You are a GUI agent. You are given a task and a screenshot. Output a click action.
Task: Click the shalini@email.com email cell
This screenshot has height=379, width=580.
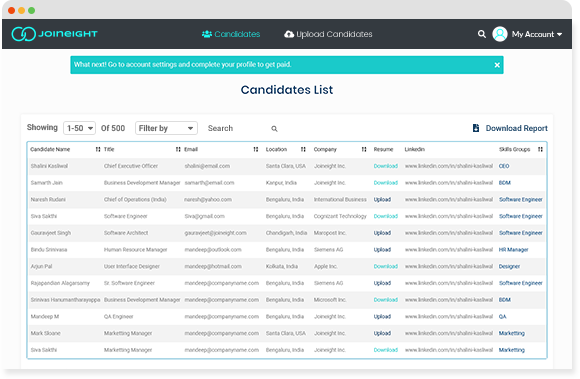click(x=207, y=166)
